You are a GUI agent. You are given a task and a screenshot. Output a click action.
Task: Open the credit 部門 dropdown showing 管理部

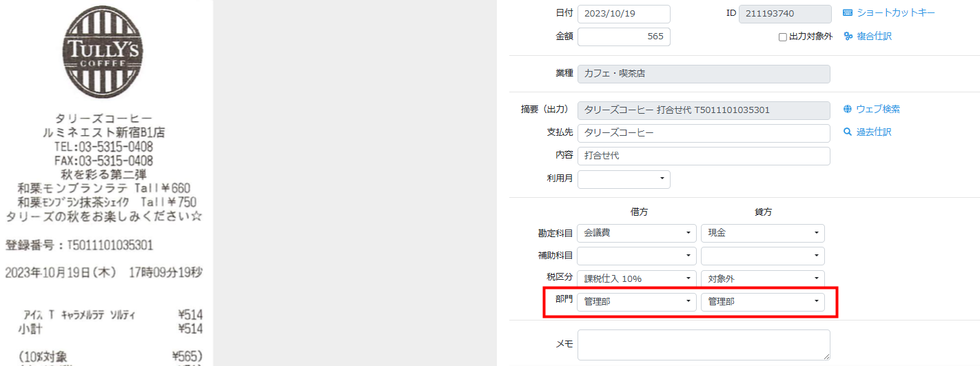click(762, 302)
